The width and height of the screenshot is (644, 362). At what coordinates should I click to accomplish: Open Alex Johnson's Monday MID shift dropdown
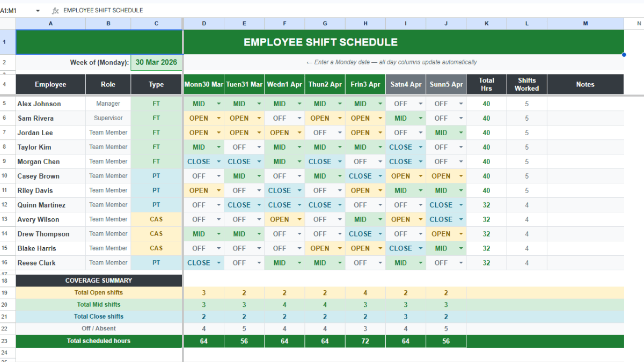point(218,103)
